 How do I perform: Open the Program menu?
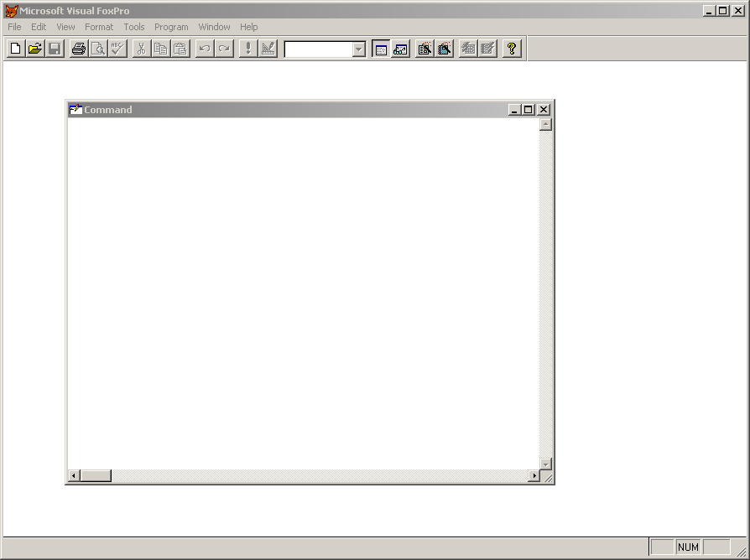pos(171,27)
